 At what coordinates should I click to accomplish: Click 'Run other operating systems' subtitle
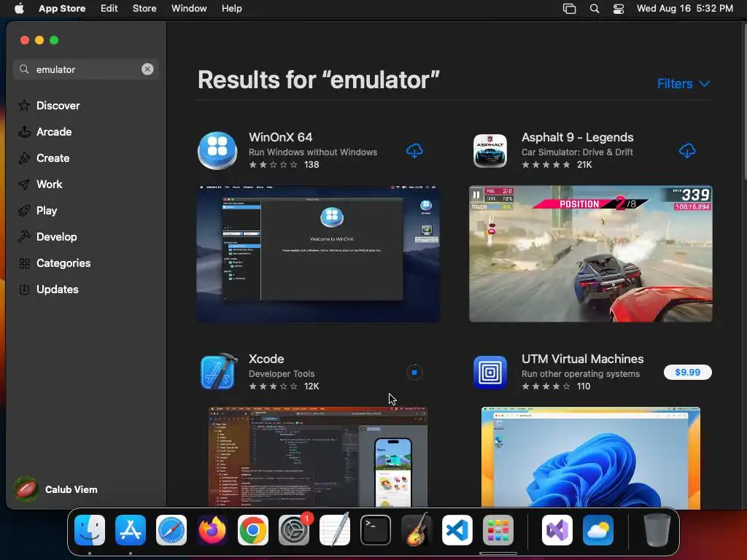click(x=580, y=374)
